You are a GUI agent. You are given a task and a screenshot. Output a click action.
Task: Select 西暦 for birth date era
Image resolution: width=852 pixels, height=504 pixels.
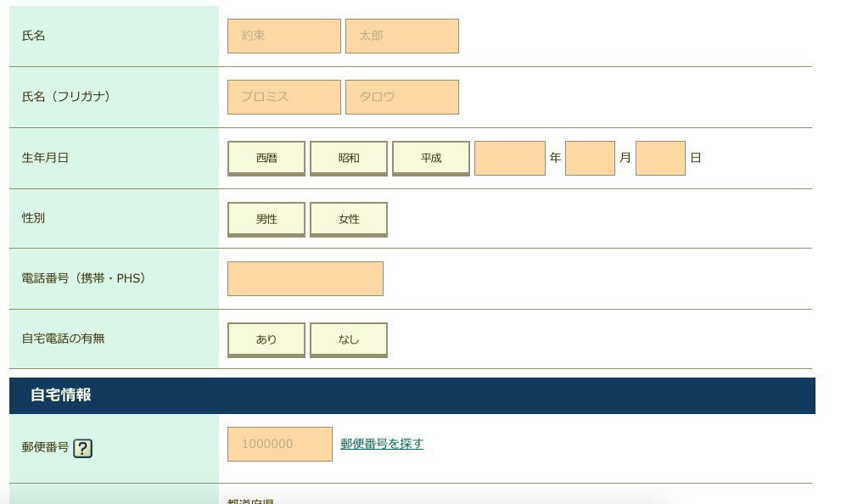tap(266, 157)
